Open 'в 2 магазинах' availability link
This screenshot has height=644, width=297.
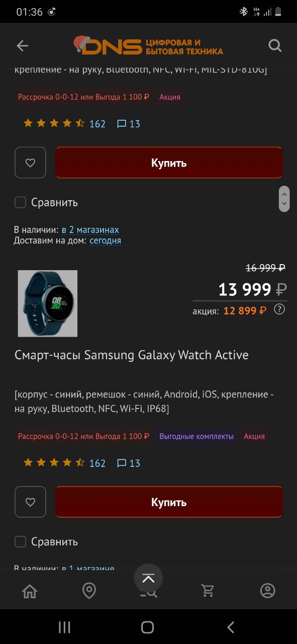(90, 230)
